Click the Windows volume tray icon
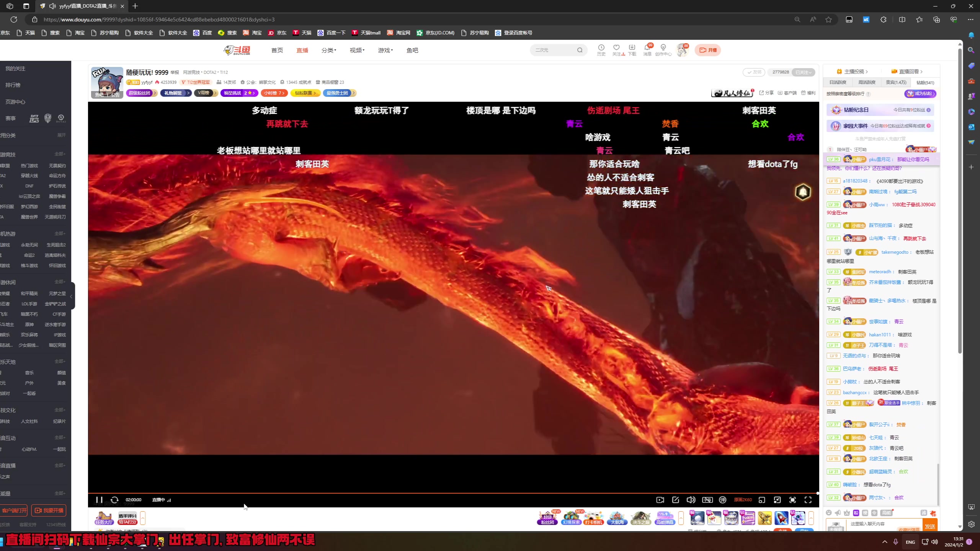This screenshot has width=980, height=551. tap(934, 542)
